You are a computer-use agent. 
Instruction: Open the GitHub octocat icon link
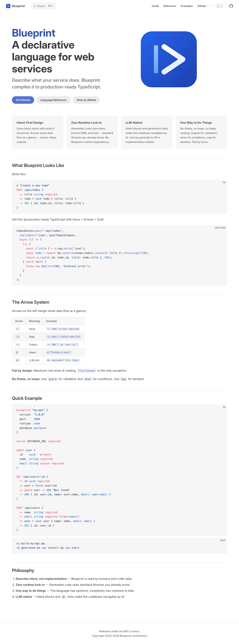(231, 6)
